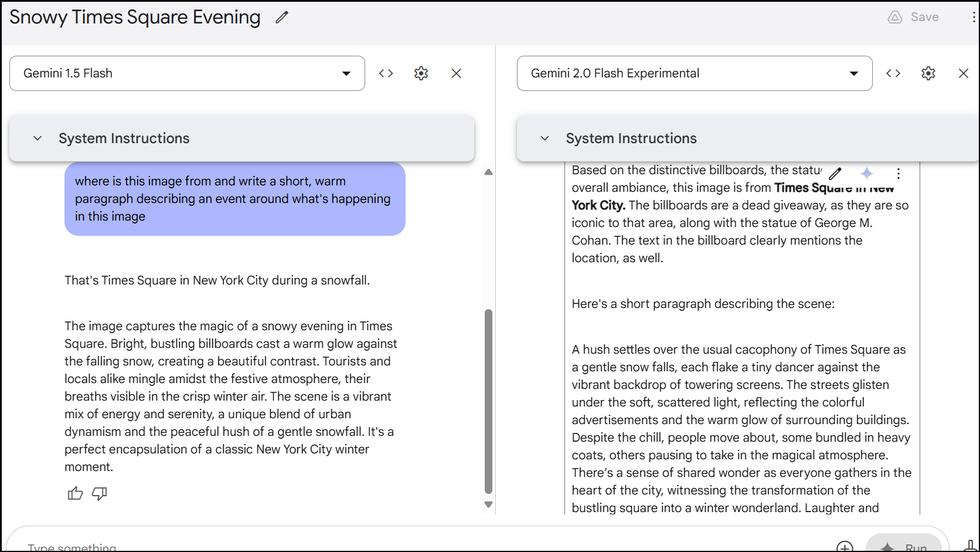Click the sparkle rerun icon on the right response
This screenshot has height=552, width=980.
coord(867,173)
